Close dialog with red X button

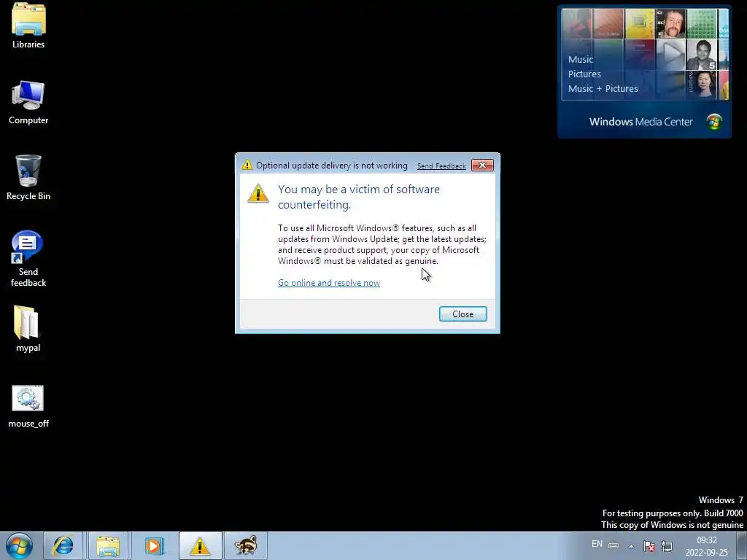pos(482,166)
